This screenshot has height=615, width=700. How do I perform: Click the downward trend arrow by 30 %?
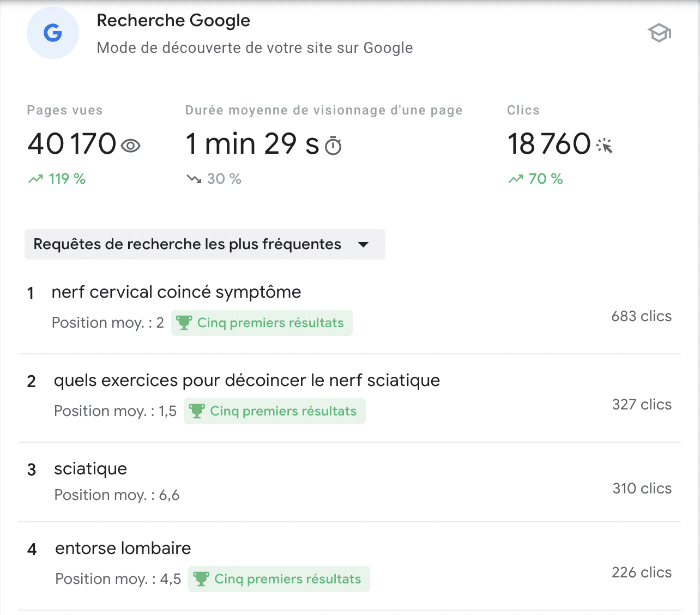194,179
